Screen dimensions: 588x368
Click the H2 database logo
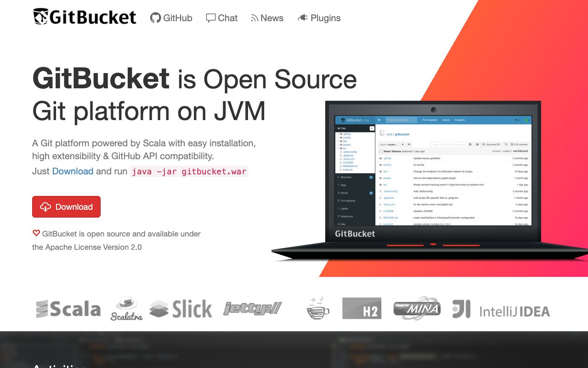(x=362, y=308)
